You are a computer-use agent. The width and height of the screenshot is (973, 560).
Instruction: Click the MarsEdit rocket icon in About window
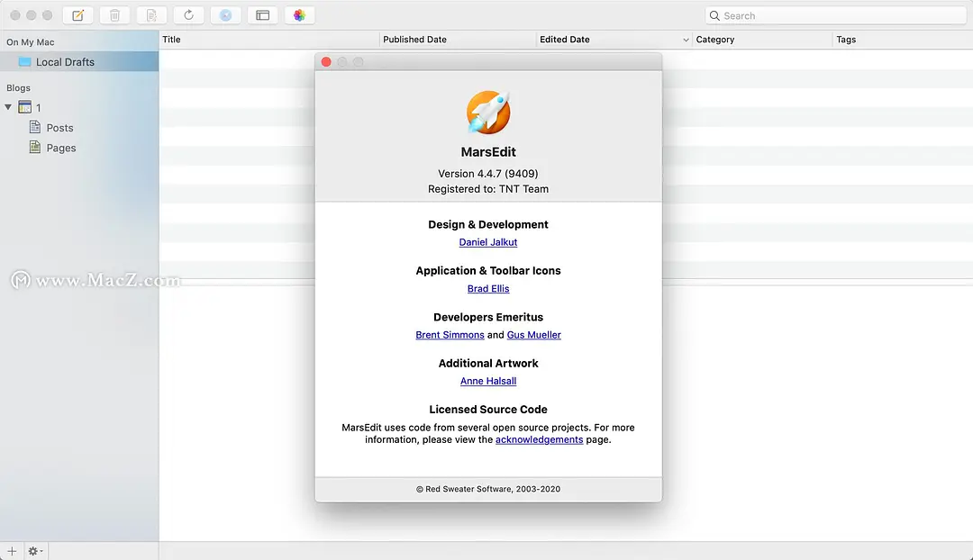click(488, 112)
